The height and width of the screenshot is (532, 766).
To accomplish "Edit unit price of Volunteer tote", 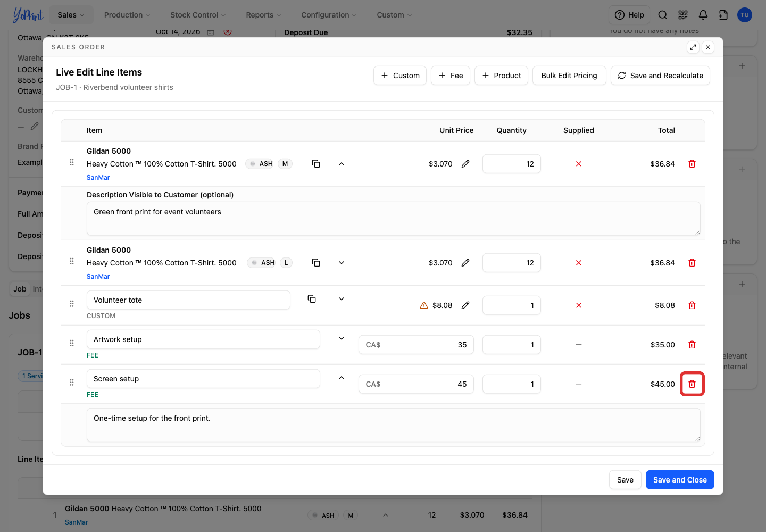I will [x=465, y=305].
